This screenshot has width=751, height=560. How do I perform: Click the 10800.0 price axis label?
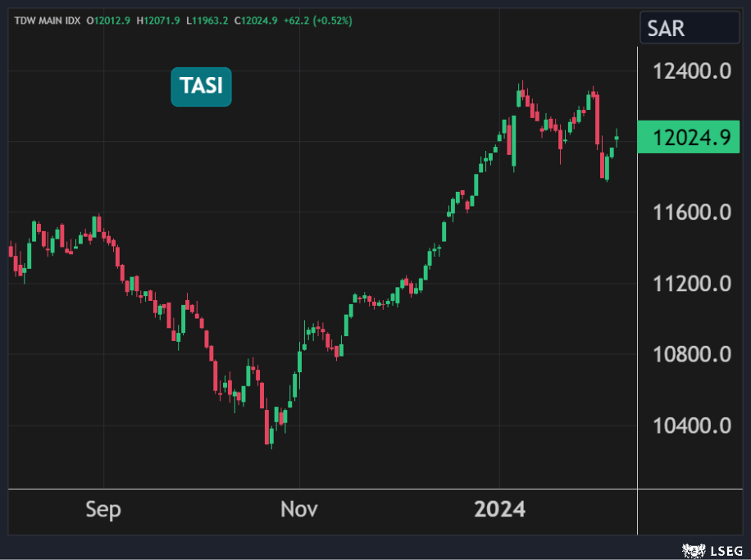point(692,355)
